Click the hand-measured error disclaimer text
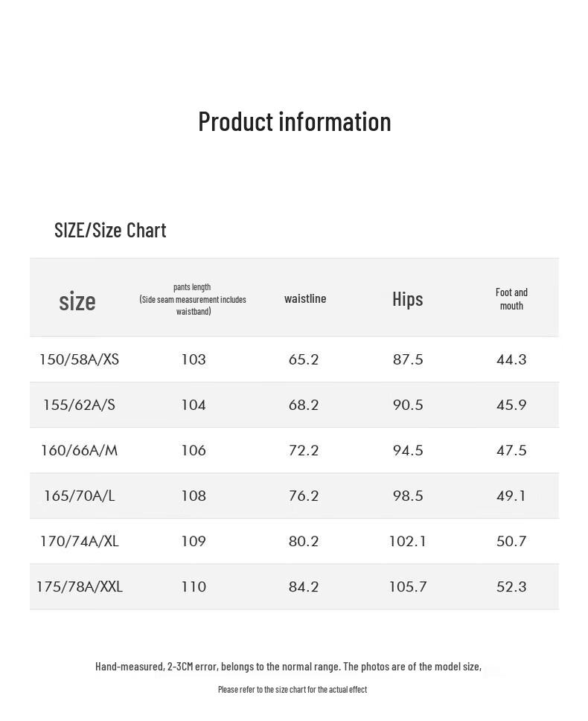 (288, 667)
